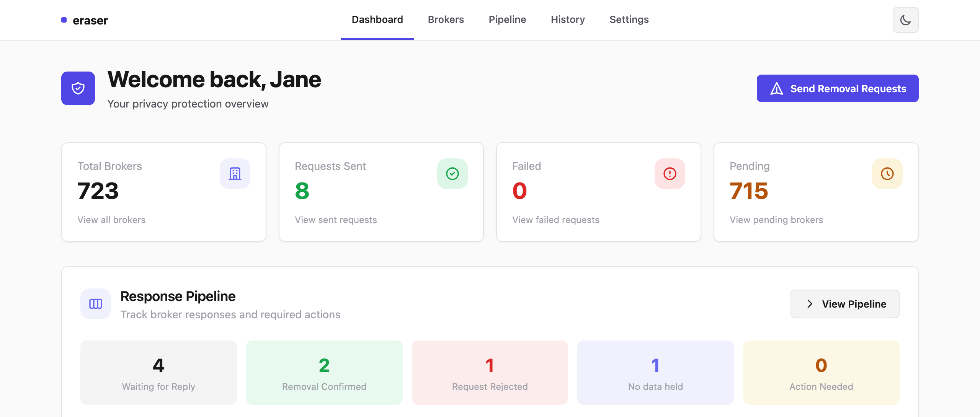The image size is (980, 417).
Task: Toggle dark mode with the moon icon
Action: [905, 20]
